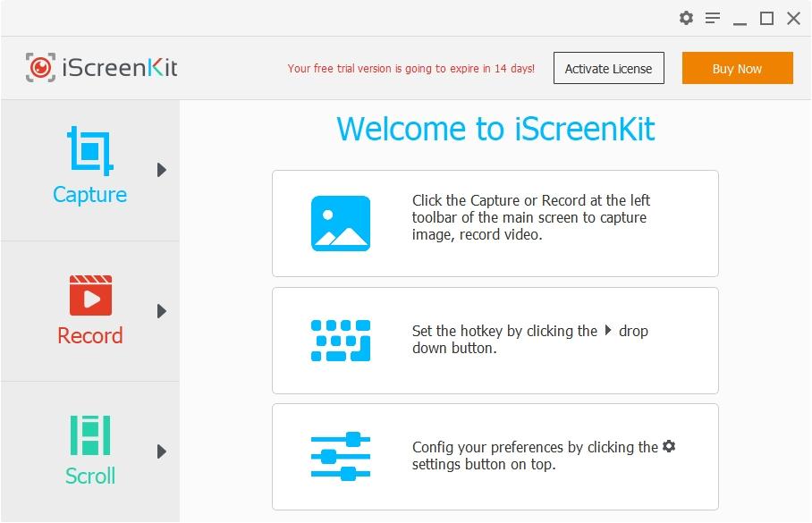
Task: Click the 'Set the hotkey' tip text
Action: coord(529,339)
